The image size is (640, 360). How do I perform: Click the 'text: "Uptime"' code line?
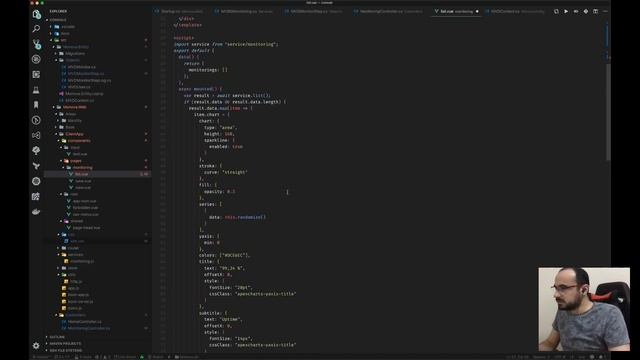coord(223,319)
